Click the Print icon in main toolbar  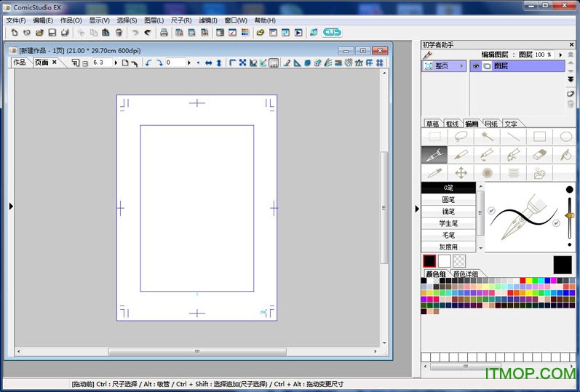click(x=164, y=33)
